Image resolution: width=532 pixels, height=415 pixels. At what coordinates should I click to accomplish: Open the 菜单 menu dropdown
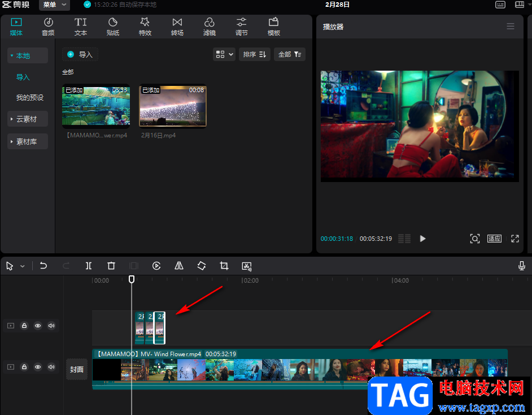[54, 5]
